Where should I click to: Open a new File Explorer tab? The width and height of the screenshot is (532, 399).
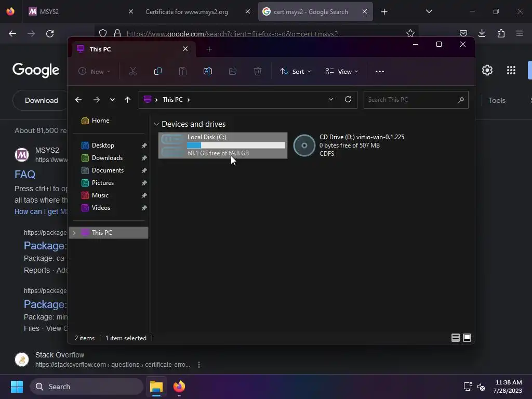[x=209, y=49]
